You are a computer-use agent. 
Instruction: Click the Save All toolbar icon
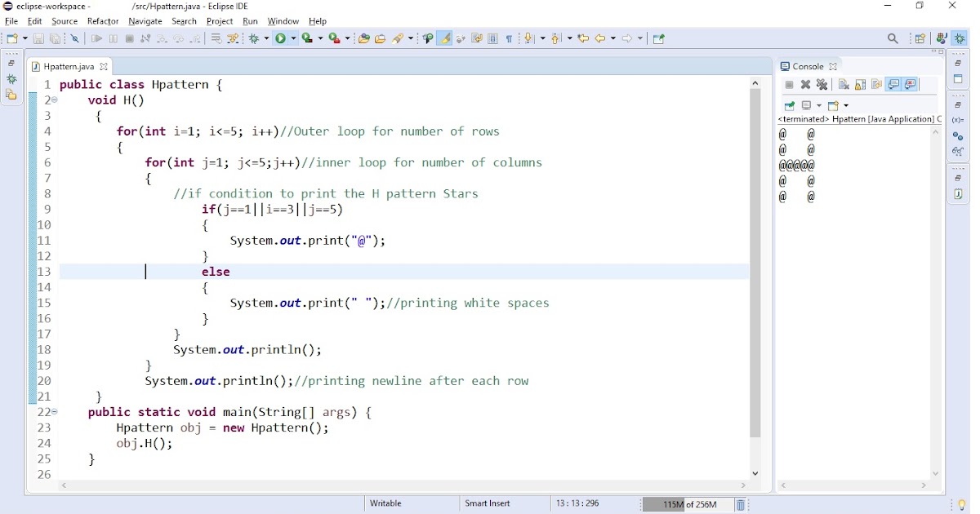(x=56, y=38)
